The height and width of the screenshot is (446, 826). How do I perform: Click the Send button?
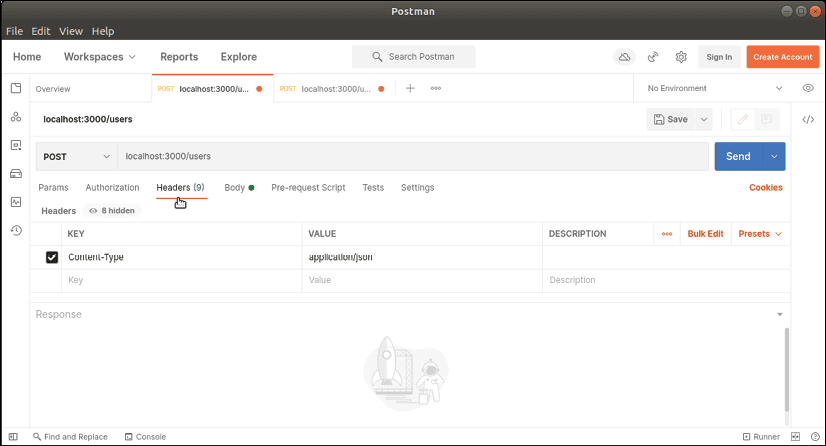(x=738, y=156)
